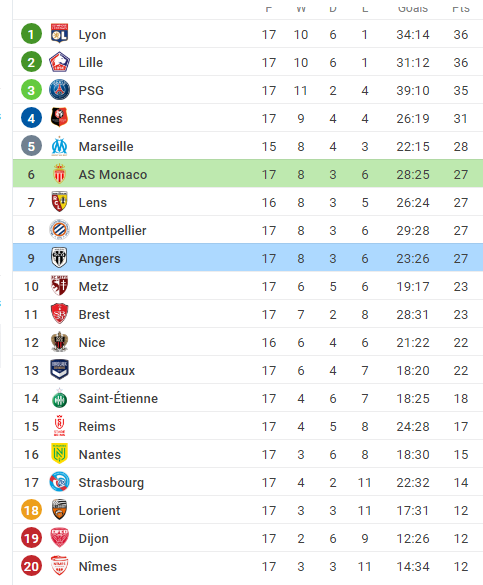The height and width of the screenshot is (585, 483).
Task: Click the Marseille club logo
Action: click(59, 146)
